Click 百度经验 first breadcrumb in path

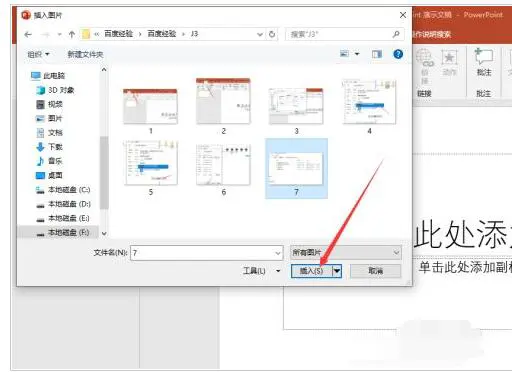[x=119, y=34]
